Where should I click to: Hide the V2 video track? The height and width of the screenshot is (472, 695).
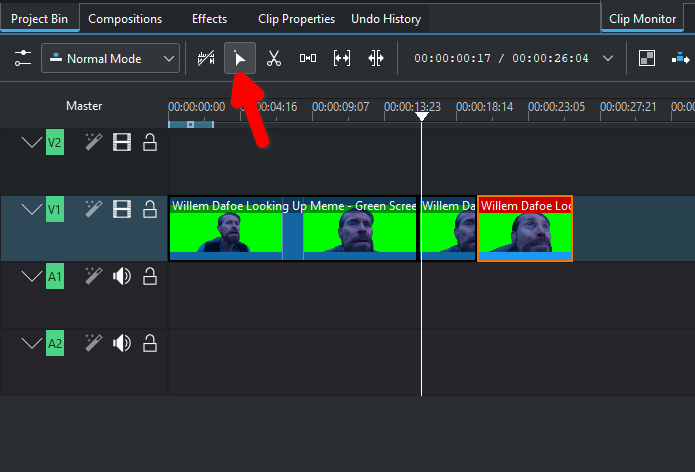pyautogui.click(x=122, y=142)
